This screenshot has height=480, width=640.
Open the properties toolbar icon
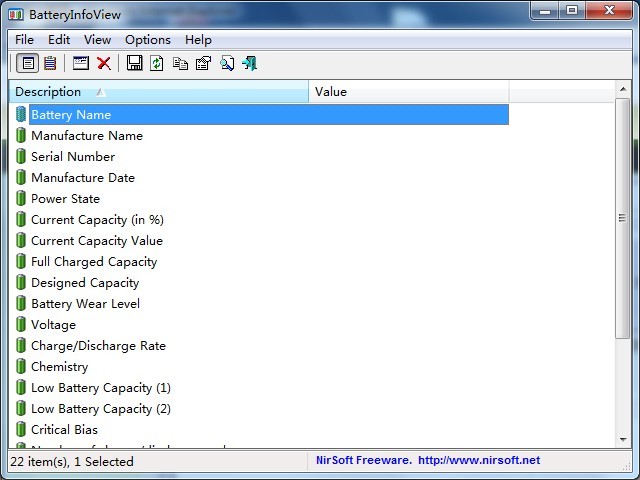(203, 64)
